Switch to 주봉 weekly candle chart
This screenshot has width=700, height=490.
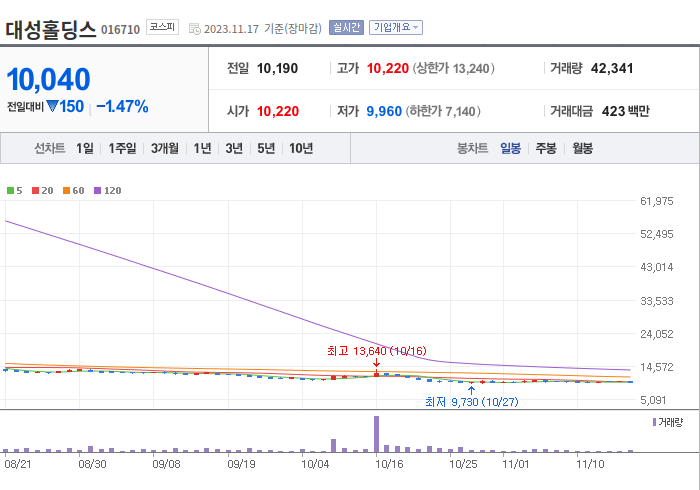pyautogui.click(x=546, y=148)
